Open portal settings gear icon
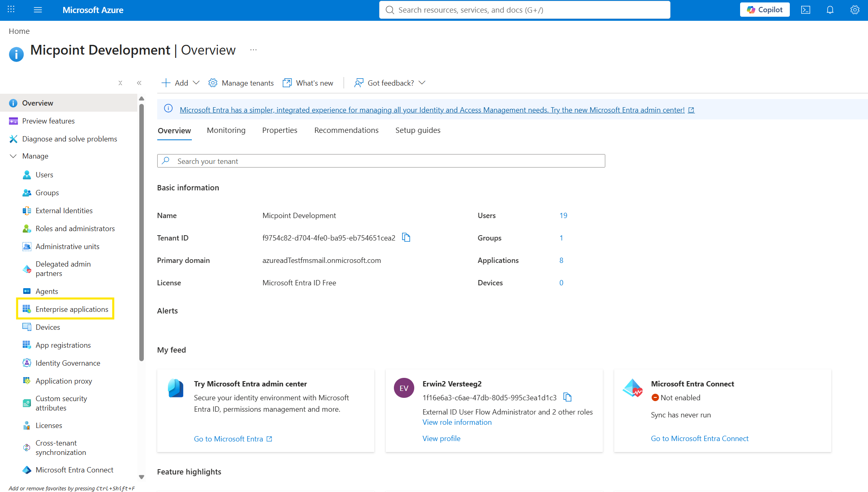The width and height of the screenshot is (868, 492). tap(855, 10)
